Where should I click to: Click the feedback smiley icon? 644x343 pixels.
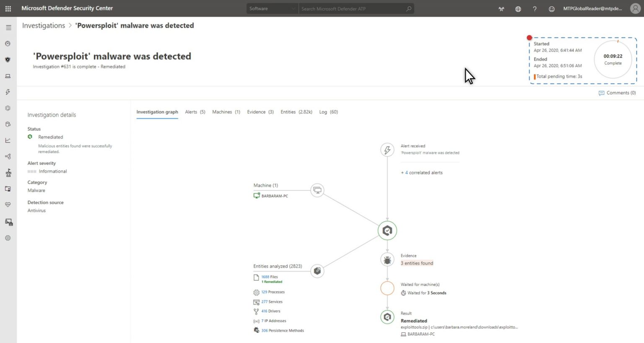point(551,8)
